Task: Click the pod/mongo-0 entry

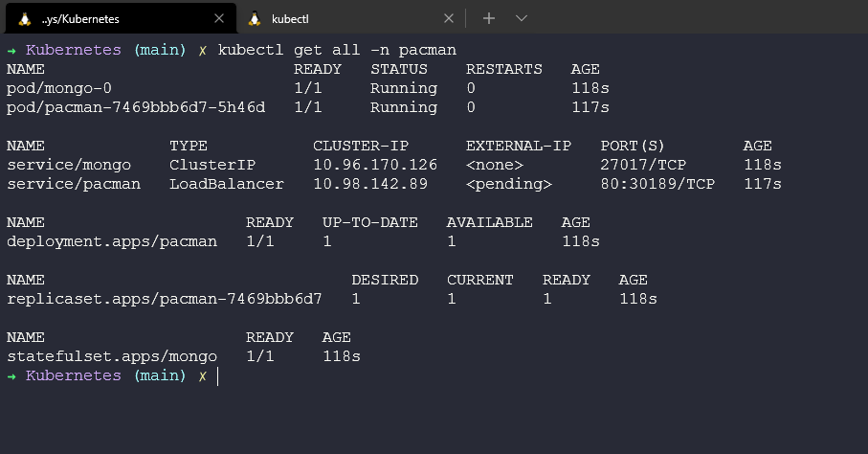Action: click(x=59, y=88)
